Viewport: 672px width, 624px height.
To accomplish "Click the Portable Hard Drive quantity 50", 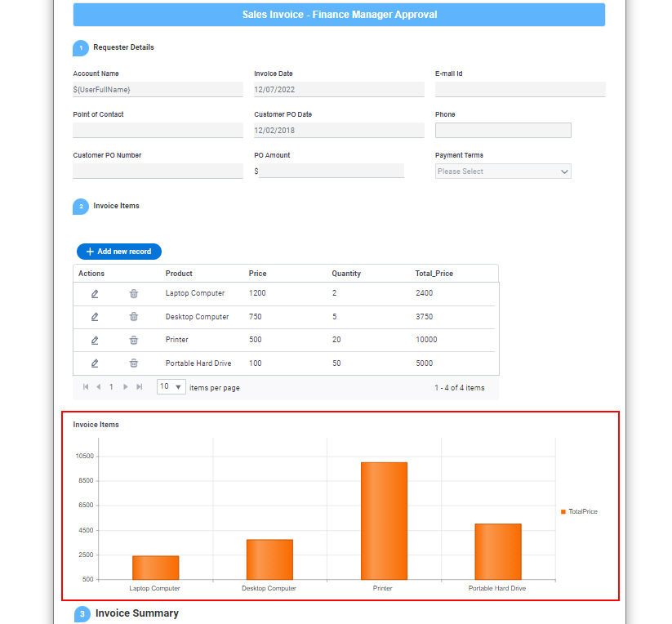I will click(x=336, y=363).
